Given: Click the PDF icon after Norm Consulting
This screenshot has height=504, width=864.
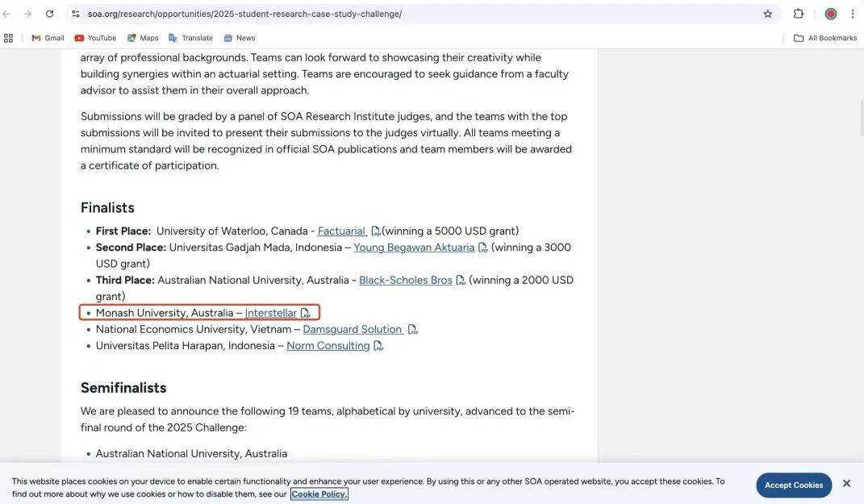Looking at the screenshot, I should tap(378, 346).
